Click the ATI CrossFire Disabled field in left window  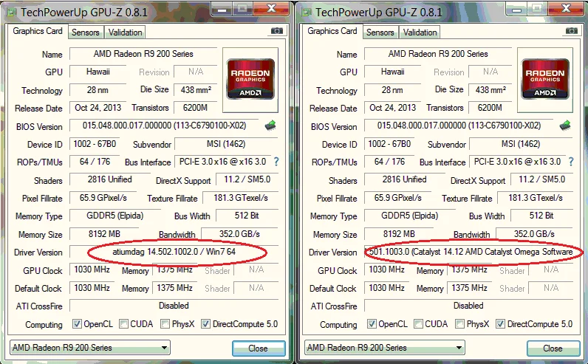[x=174, y=306]
